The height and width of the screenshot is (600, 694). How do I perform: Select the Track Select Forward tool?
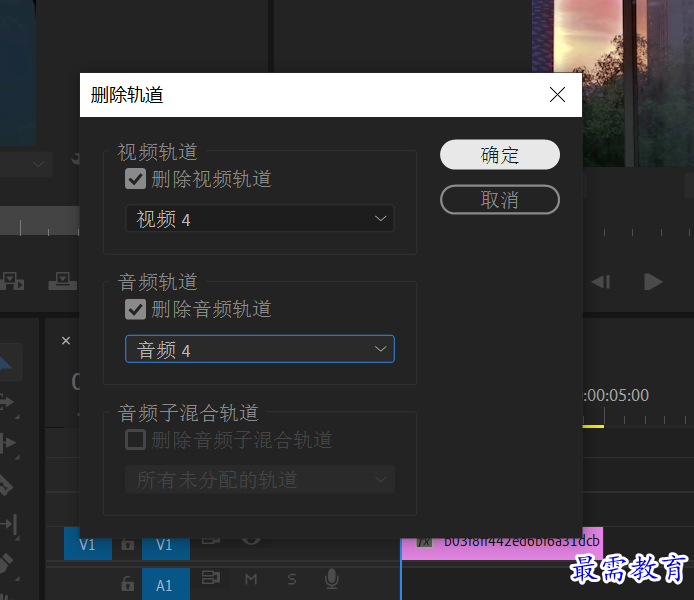(x=7, y=402)
